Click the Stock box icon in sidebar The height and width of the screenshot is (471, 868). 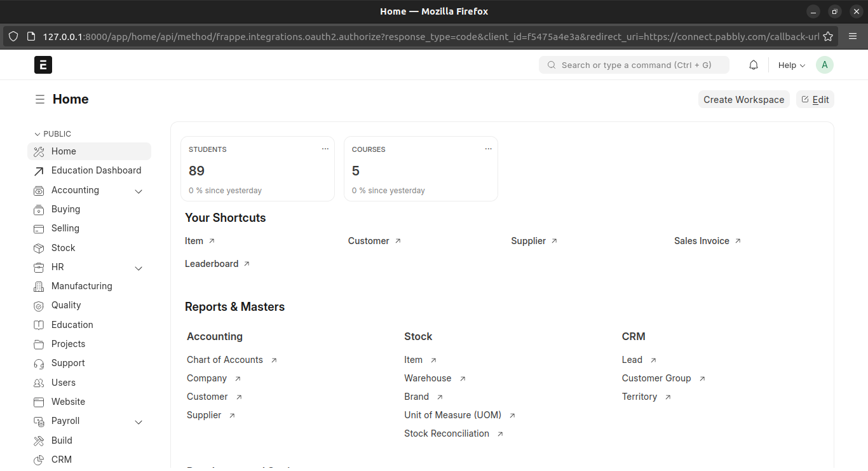click(39, 248)
